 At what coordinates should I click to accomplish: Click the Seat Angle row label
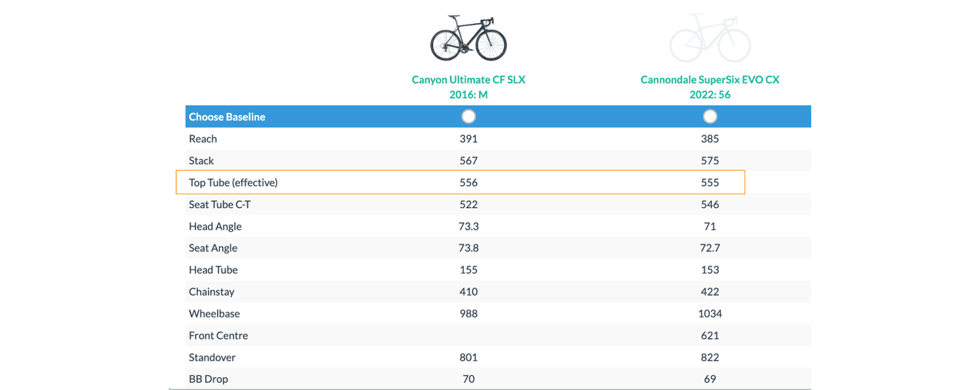point(213,248)
